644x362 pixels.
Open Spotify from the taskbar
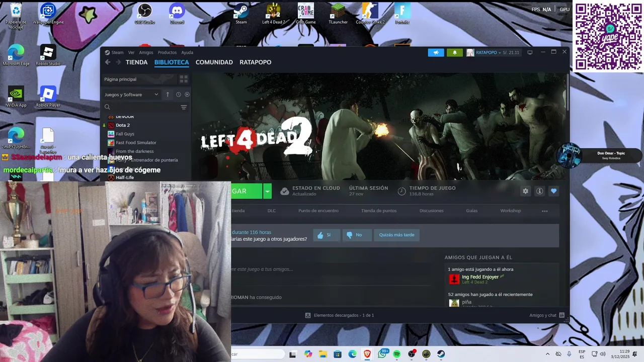pos(396,354)
